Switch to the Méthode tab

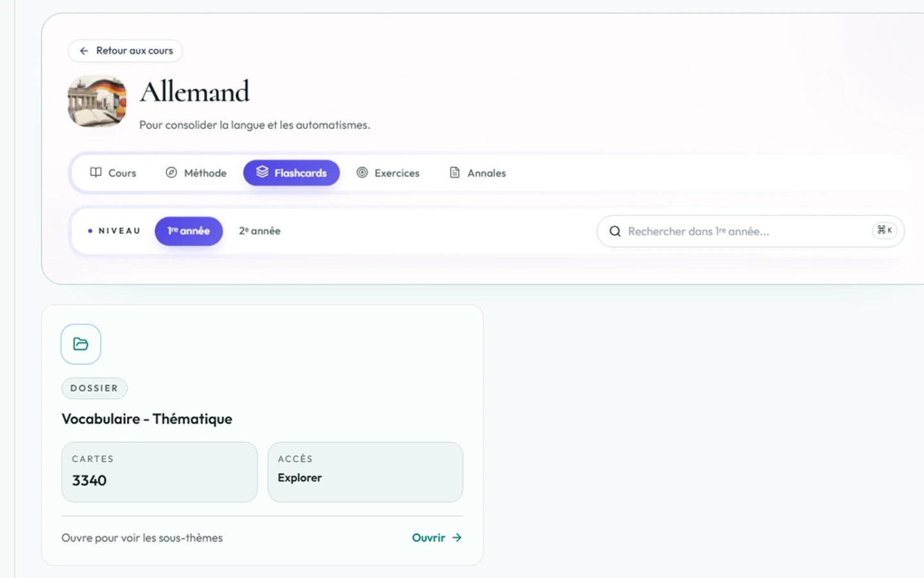[x=196, y=173]
